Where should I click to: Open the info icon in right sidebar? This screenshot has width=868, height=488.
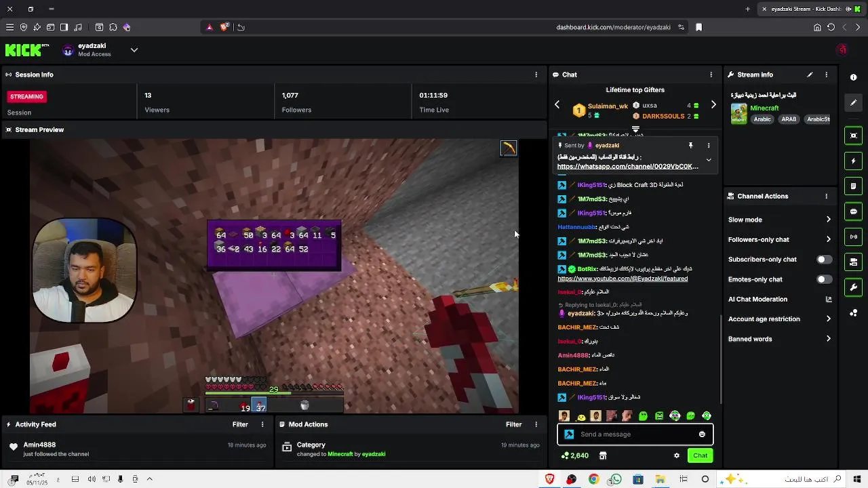click(854, 77)
